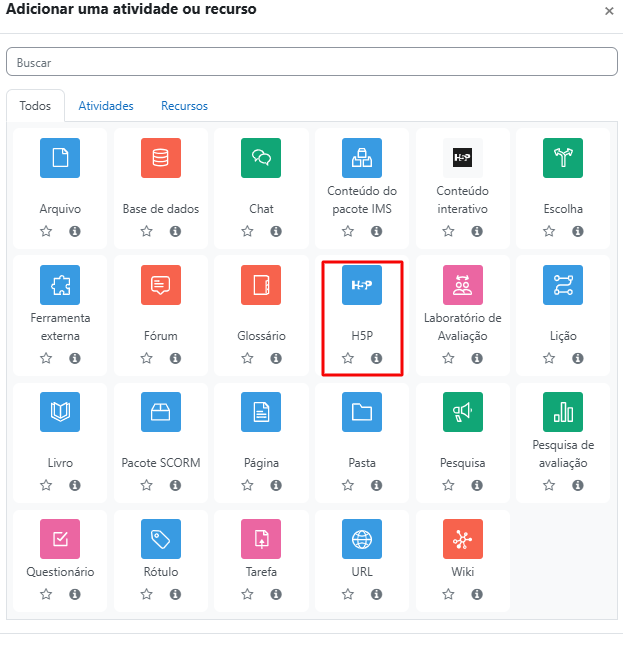Show info for Lição activity
Image resolution: width=623 pixels, height=648 pixels.
(577, 358)
